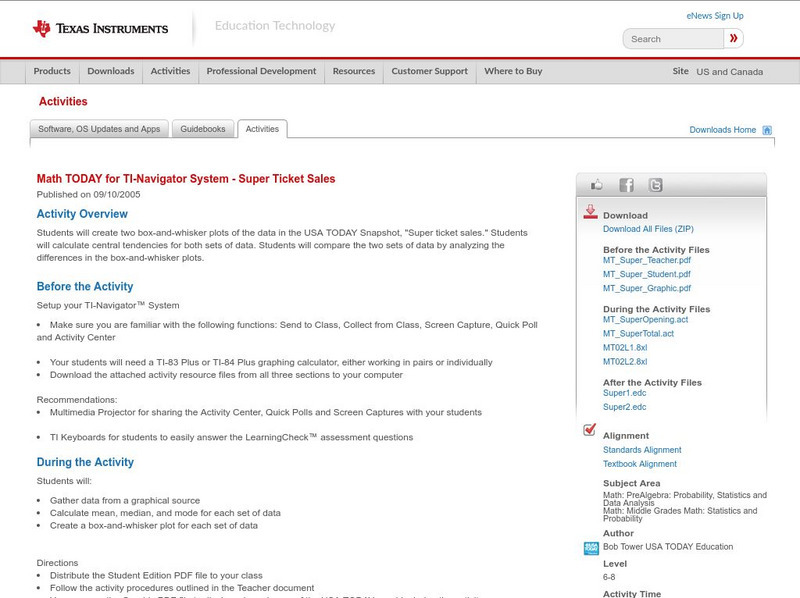Download the MT02L2.8xl file
This screenshot has height=598, width=800.
625,362
